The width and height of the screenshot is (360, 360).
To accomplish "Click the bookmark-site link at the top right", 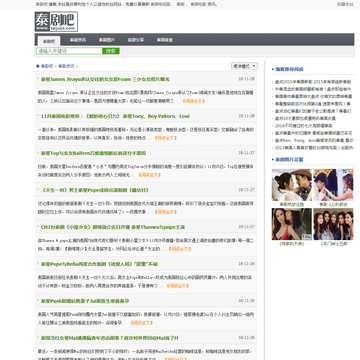I will pyautogui.click(x=345, y=4).
